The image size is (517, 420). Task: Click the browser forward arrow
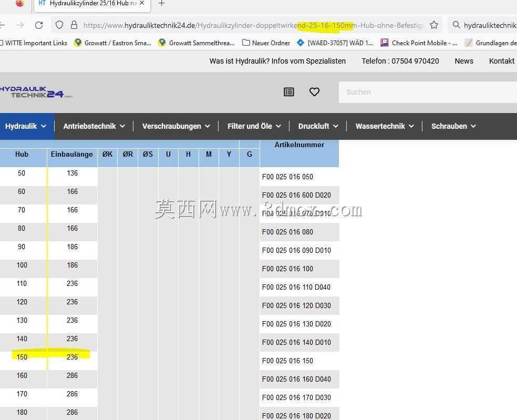coord(20,25)
